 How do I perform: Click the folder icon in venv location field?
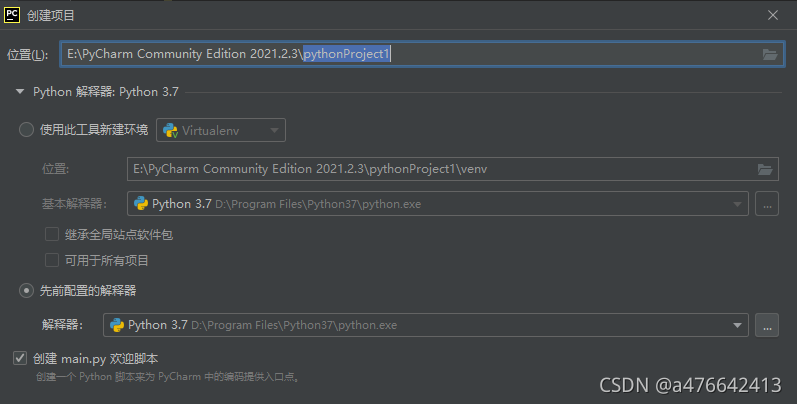point(764,169)
